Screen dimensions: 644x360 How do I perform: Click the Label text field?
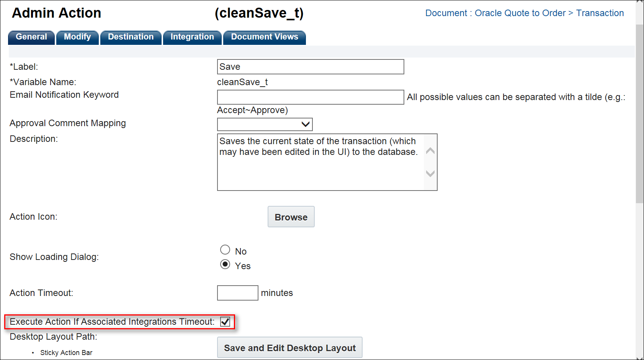(x=310, y=67)
